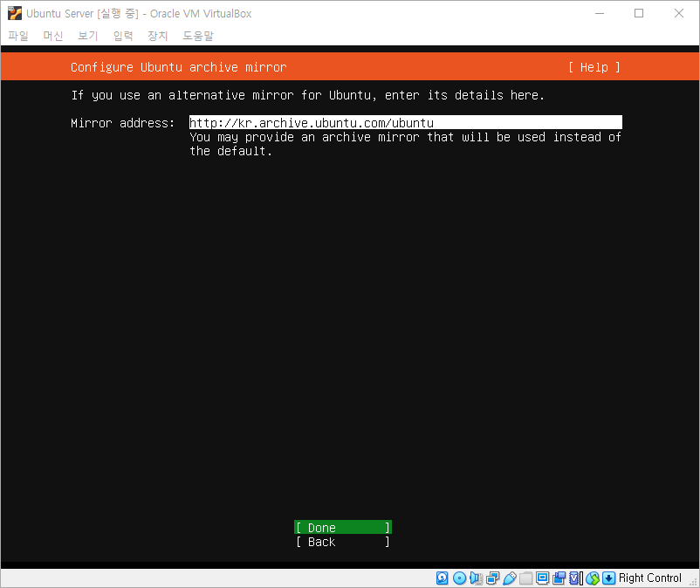Screen dimensions: 700x588
Task: Open the 장치 menu
Action: [158, 36]
